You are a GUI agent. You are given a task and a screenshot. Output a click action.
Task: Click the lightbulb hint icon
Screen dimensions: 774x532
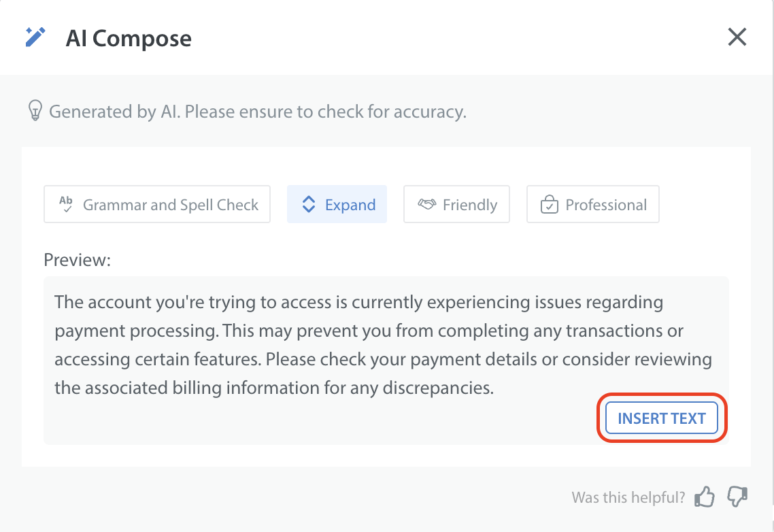click(35, 111)
